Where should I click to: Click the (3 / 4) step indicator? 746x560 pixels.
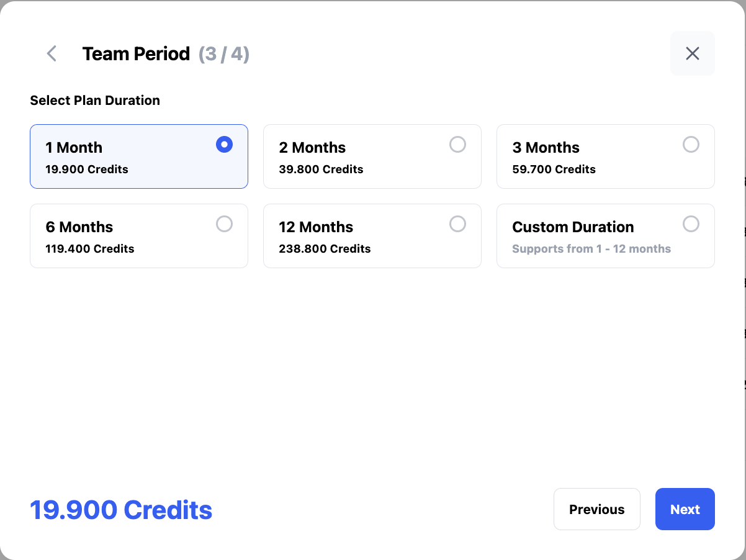[224, 54]
